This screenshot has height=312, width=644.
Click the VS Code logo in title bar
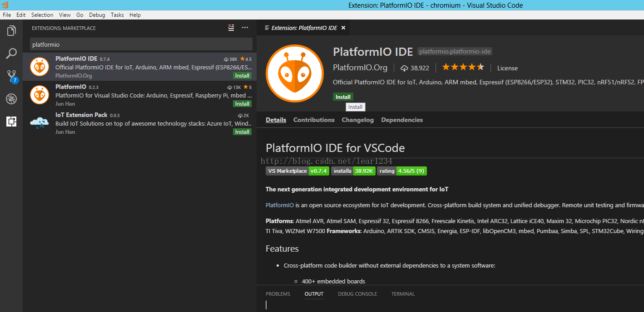5,5
